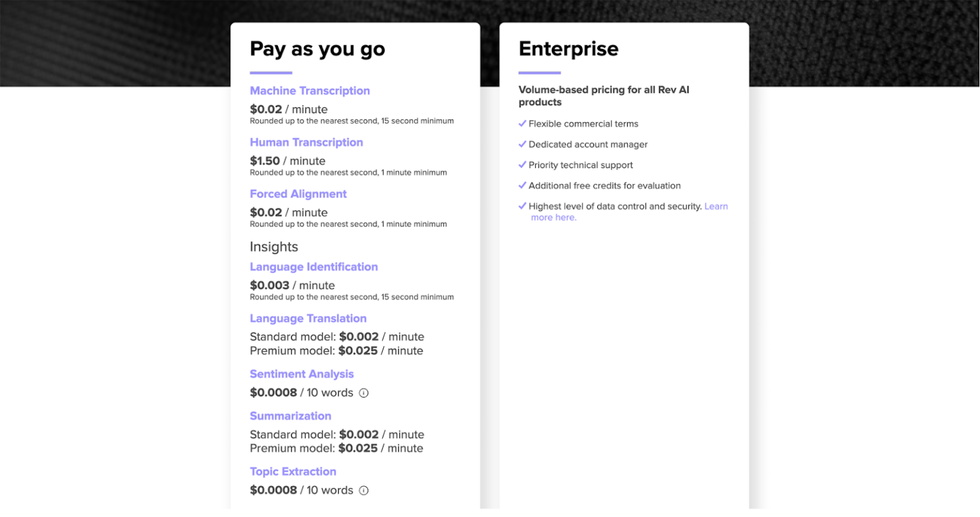Click checkmark next to Additional free credits
The height and width of the screenshot is (517, 980).
[x=523, y=186]
